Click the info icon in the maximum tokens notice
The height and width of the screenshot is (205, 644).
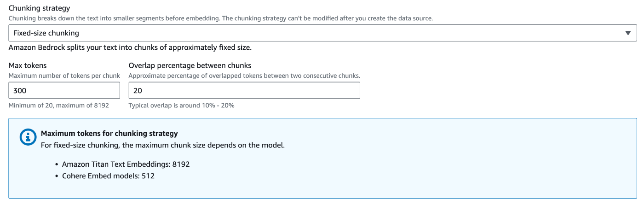pos(28,137)
